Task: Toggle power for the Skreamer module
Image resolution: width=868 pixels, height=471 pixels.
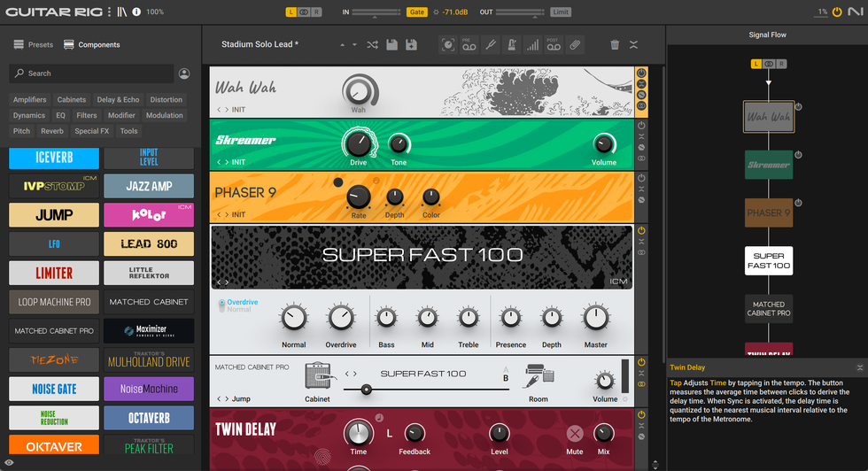Action: [x=642, y=126]
